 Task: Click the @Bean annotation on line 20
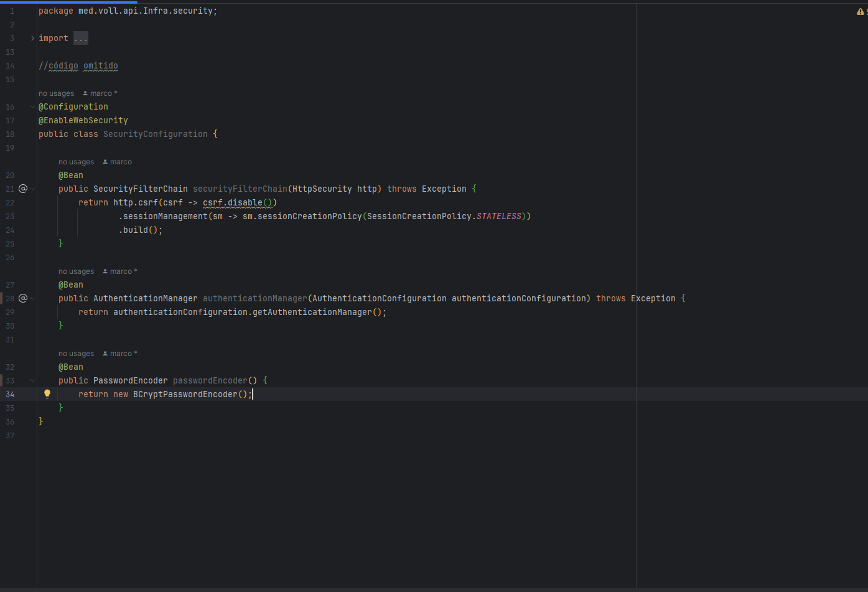coord(71,175)
